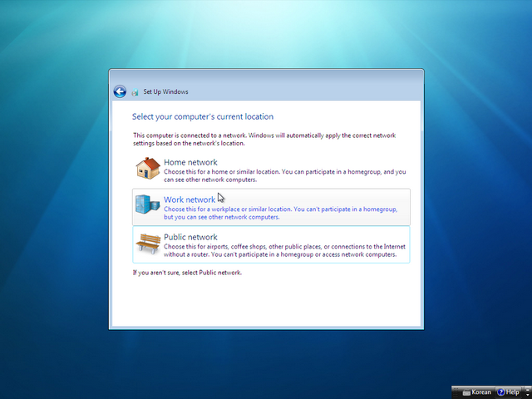Click the Work network description text

point(281,213)
